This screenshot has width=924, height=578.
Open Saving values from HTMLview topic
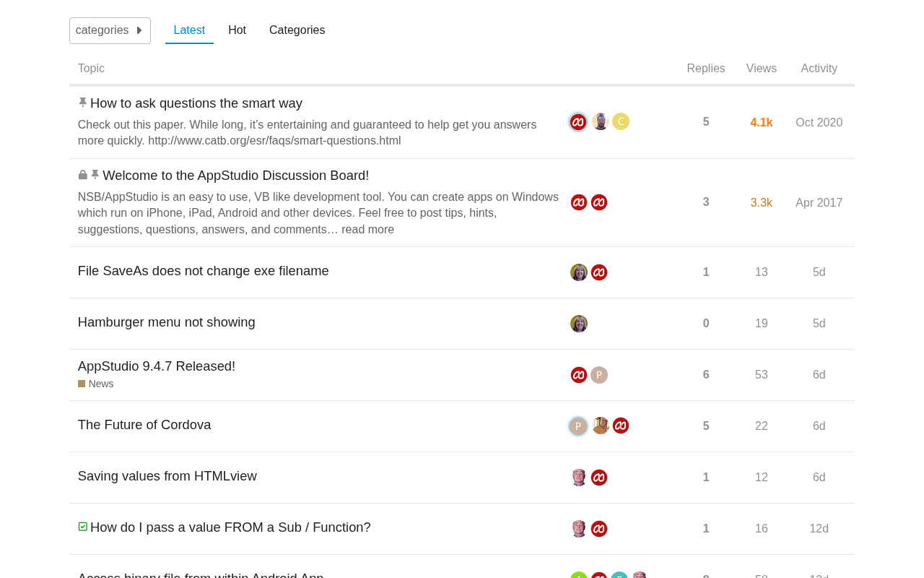[167, 476]
